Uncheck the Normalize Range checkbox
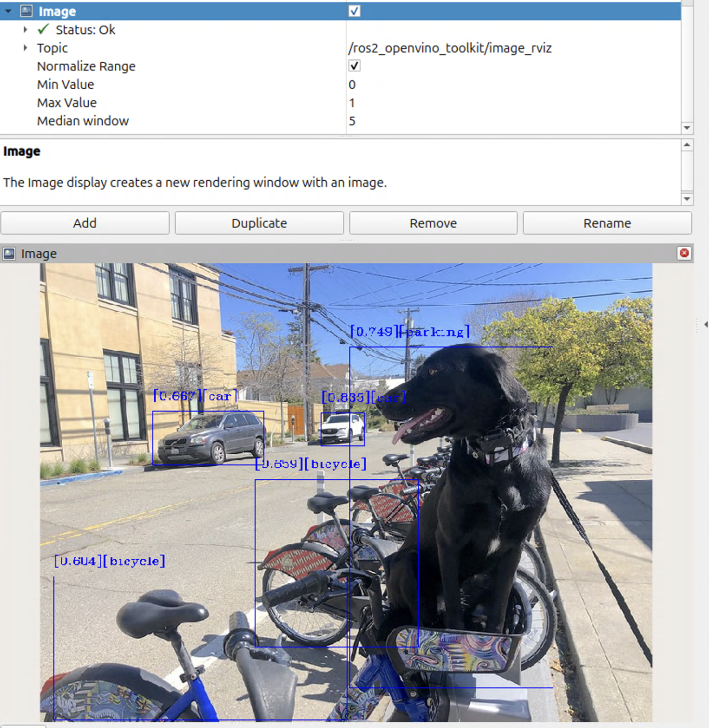The image size is (709, 728). coord(354,66)
